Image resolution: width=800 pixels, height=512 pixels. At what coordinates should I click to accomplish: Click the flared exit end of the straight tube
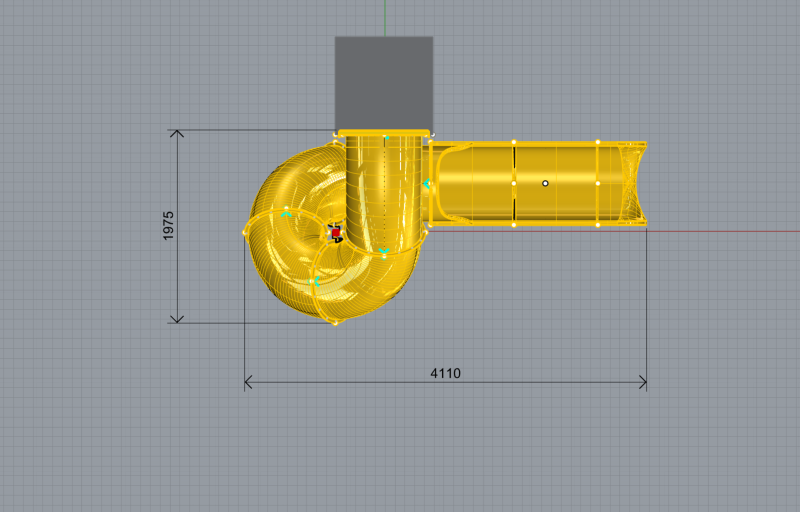pyautogui.click(x=633, y=183)
